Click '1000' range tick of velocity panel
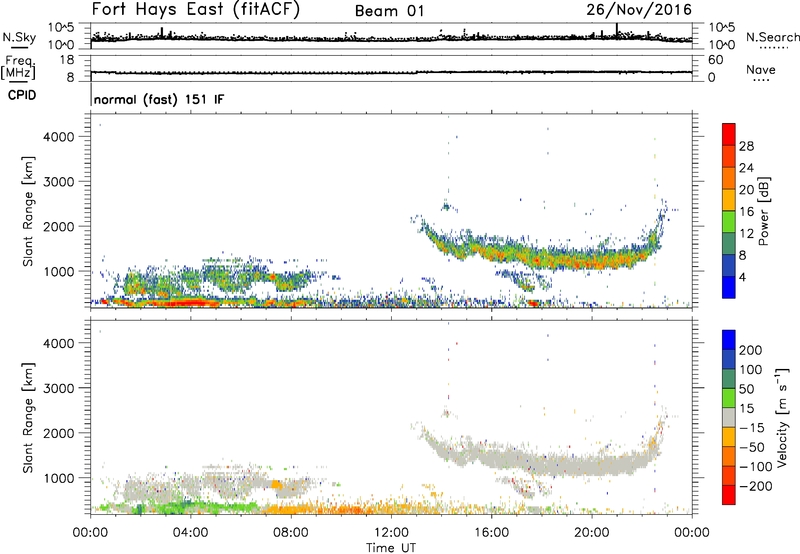The image size is (800, 554). pyautogui.click(x=59, y=478)
